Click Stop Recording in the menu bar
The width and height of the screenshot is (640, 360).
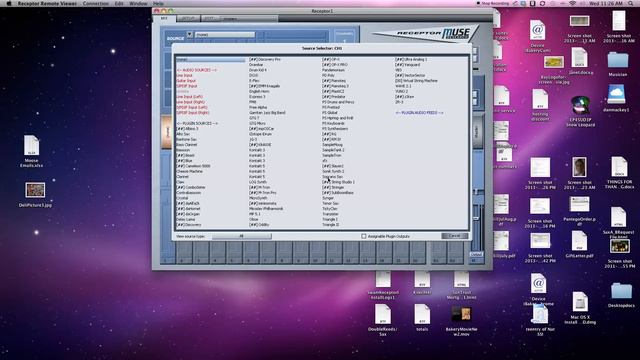tap(493, 3)
